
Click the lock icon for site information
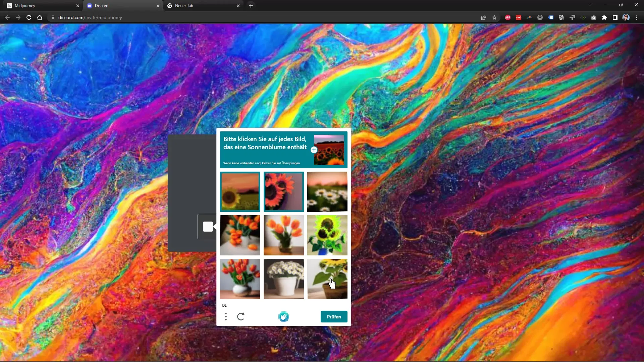(x=53, y=17)
